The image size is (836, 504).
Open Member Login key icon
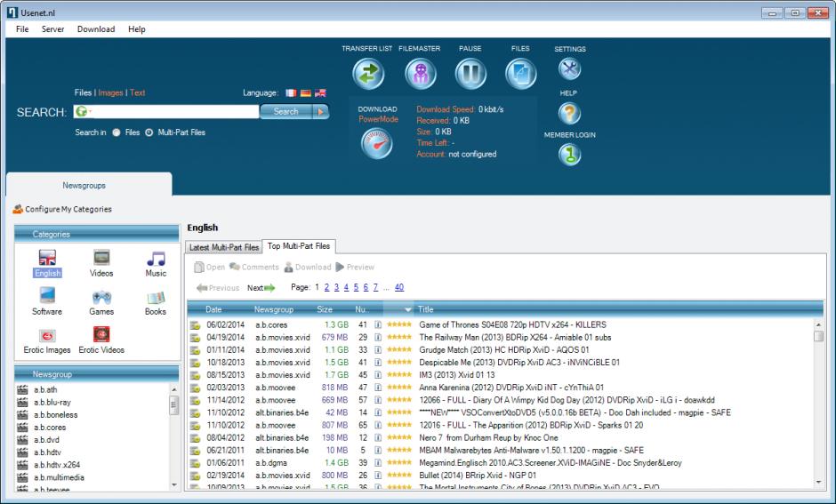[569, 155]
